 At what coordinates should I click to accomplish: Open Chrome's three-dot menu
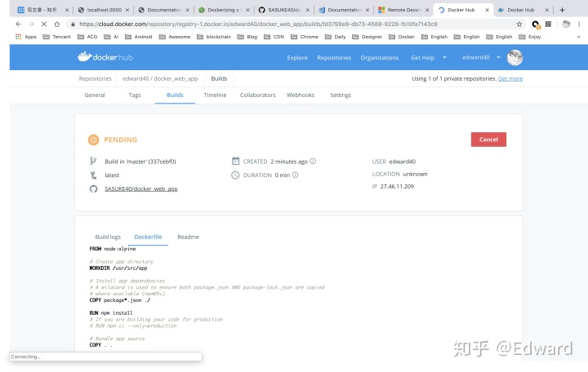pyautogui.click(x=579, y=24)
